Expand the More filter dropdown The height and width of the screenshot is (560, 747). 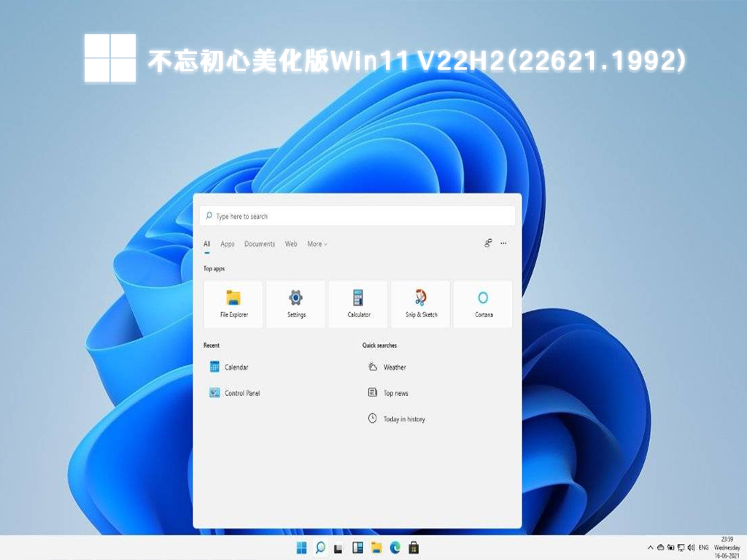click(317, 244)
